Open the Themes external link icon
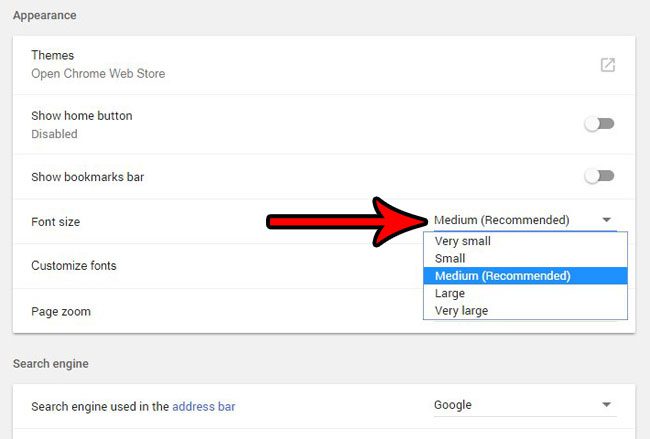The width and height of the screenshot is (650, 439). pos(607,65)
